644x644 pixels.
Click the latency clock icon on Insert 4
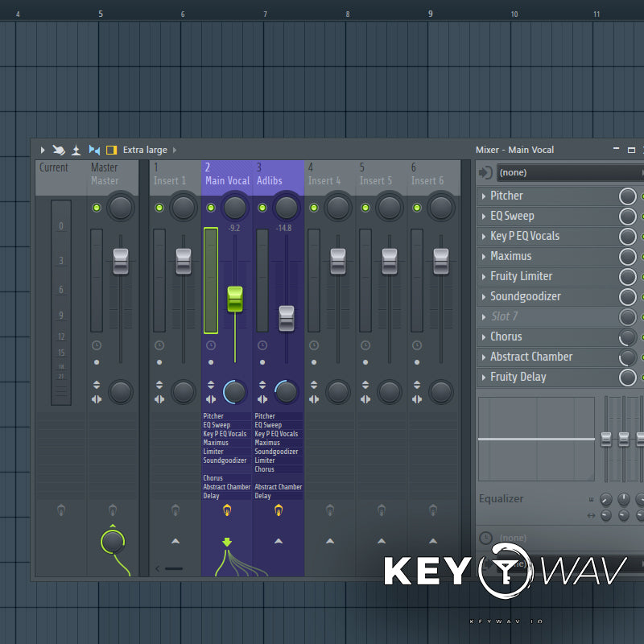point(314,345)
